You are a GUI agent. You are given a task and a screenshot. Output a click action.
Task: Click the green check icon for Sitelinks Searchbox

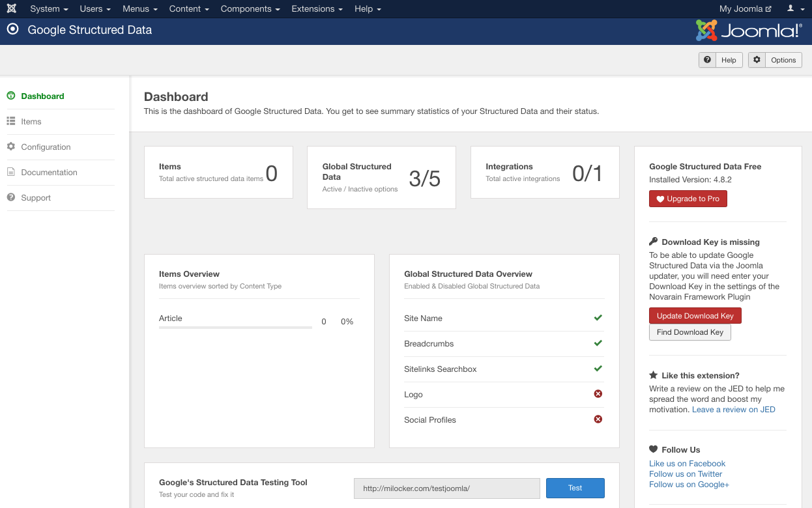(598, 369)
